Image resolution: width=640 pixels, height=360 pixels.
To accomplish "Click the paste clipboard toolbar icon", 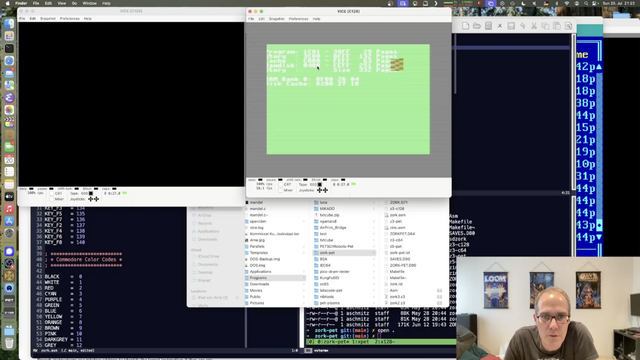I will point(557,26).
